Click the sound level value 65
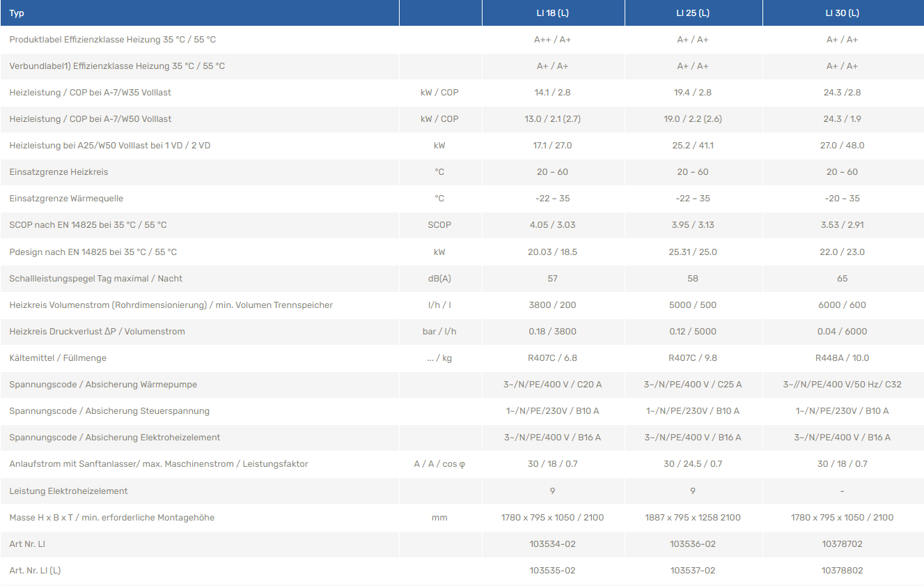Image resolution: width=924 pixels, height=586 pixels. 842,279
